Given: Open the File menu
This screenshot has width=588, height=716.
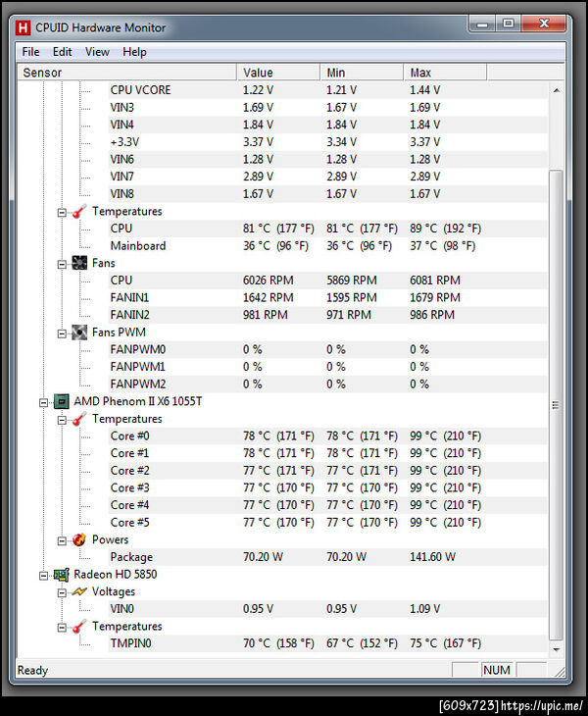Looking at the screenshot, I should 30,52.
